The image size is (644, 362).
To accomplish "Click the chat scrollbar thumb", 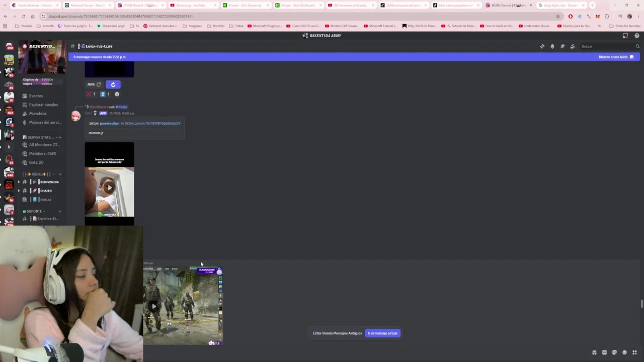I will coord(641,304).
